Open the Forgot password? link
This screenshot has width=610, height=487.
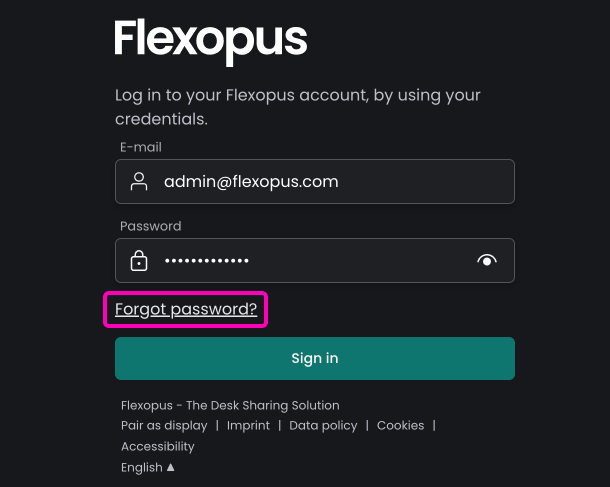coord(186,310)
